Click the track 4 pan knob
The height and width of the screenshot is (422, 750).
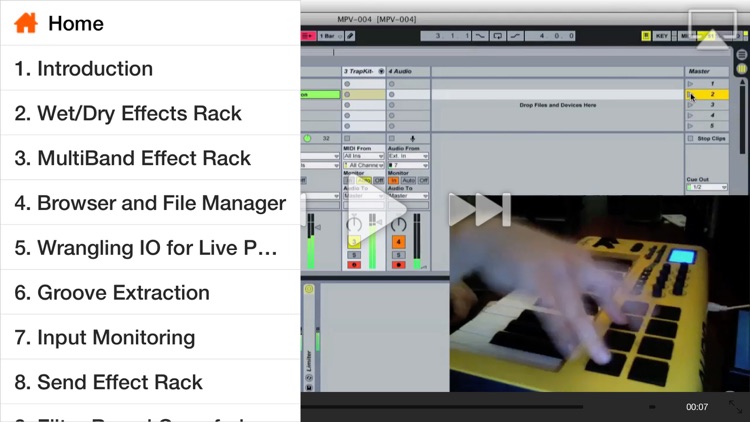[x=398, y=224]
